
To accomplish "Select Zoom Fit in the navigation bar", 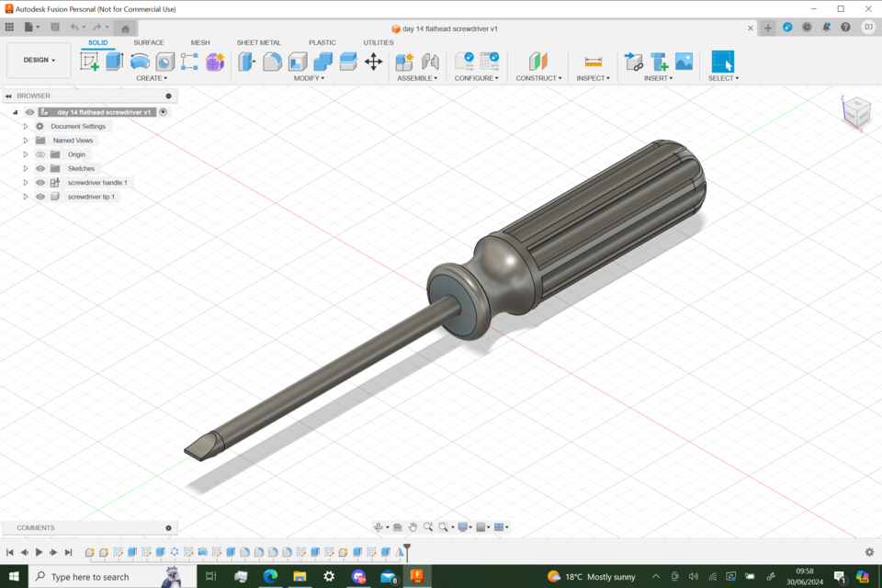I will point(443,526).
